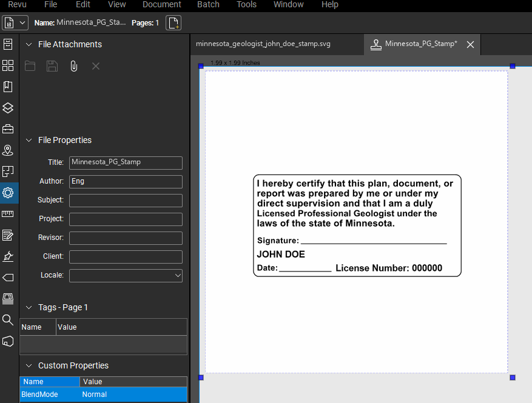Switch to minnesota_geologist_john_doe_stamp.svg tab
Viewport: 532px width, 403px height.
coord(263,44)
